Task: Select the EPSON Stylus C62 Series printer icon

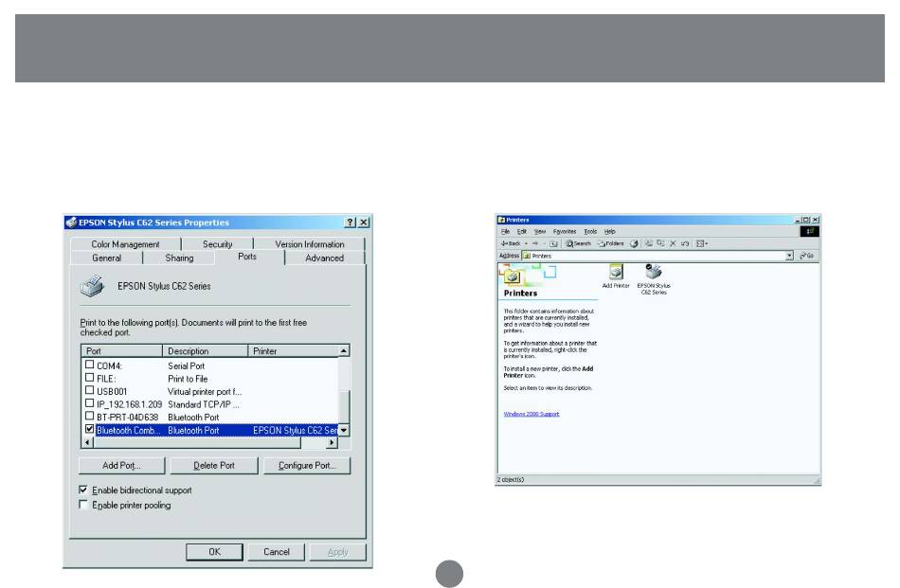Action: pos(654,279)
